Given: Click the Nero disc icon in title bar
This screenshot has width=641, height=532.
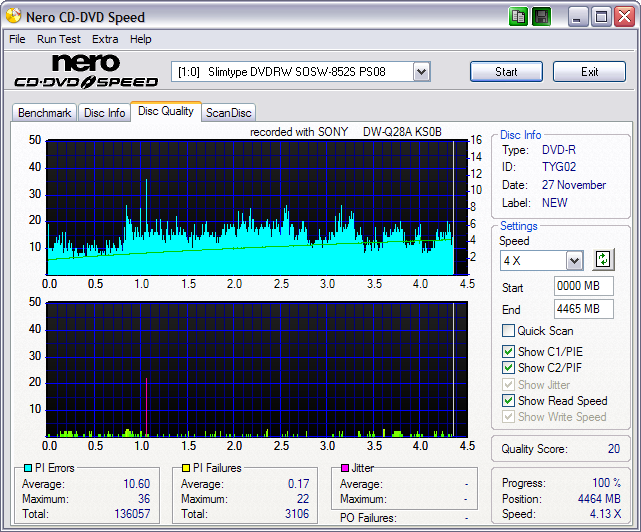Looking at the screenshot, I should click(x=13, y=17).
